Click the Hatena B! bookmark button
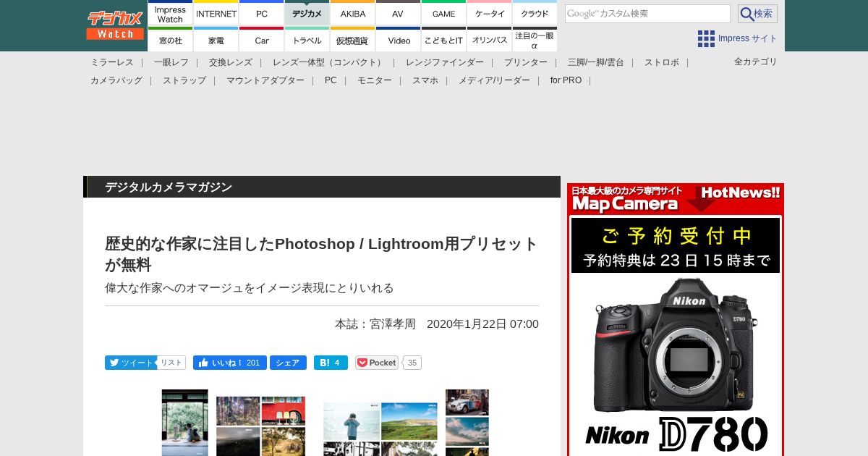This screenshot has width=868, height=456. [331, 363]
